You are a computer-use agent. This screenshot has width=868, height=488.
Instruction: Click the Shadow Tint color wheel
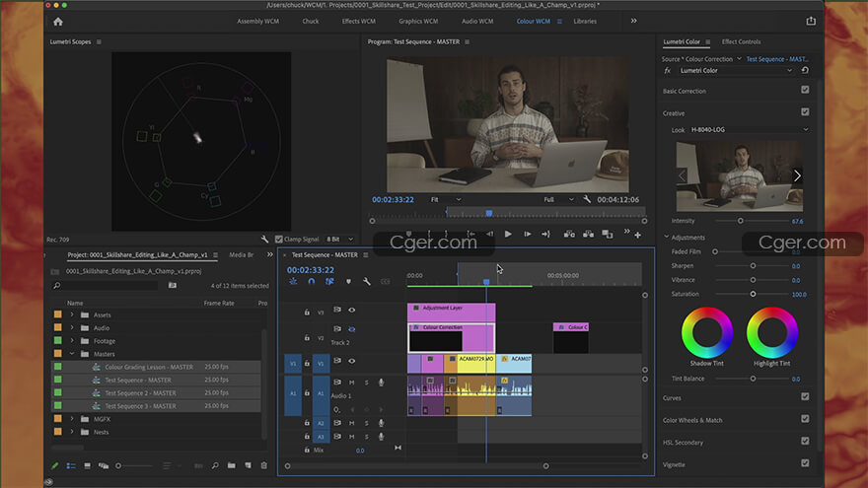(x=707, y=332)
